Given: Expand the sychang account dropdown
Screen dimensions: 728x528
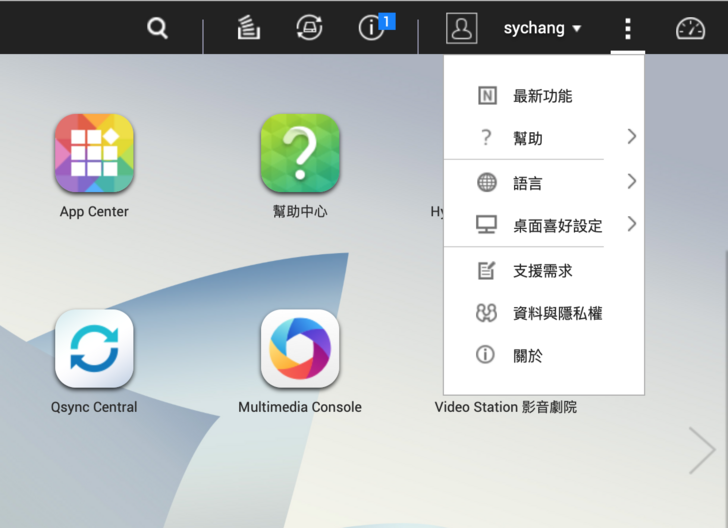Looking at the screenshot, I should coord(542,28).
